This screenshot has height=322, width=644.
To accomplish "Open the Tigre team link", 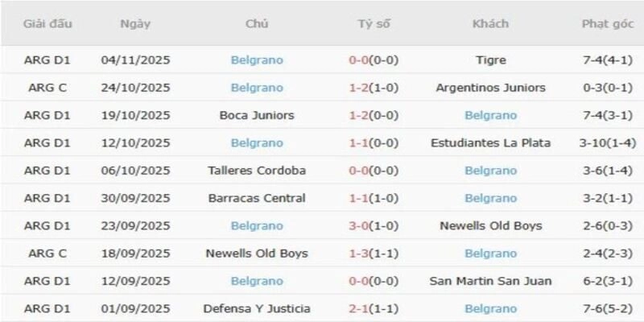I will pyautogui.click(x=490, y=60).
